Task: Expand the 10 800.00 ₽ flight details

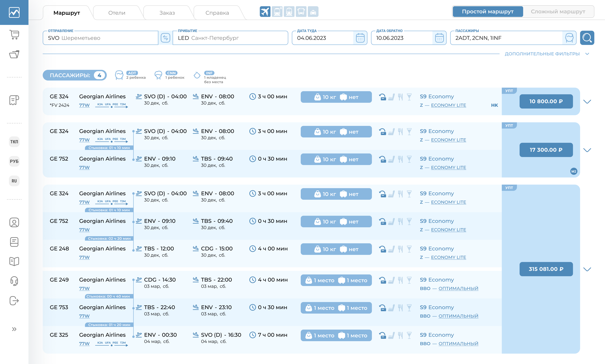Action: (587, 101)
